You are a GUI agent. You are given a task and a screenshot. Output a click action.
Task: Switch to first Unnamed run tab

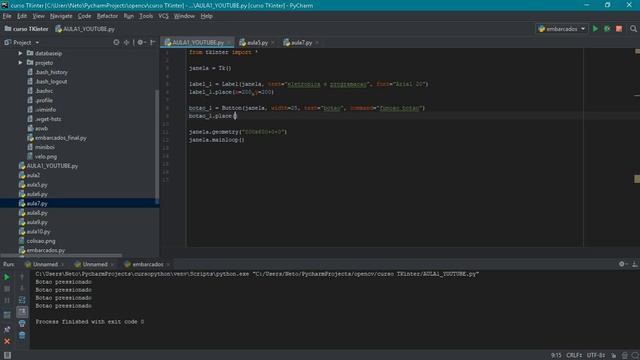45,264
